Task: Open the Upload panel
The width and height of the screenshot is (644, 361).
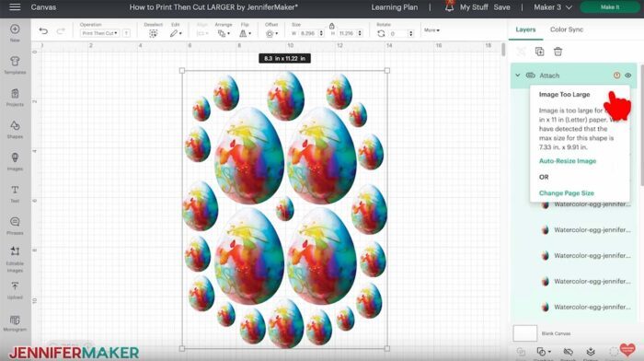Action: tap(15, 290)
